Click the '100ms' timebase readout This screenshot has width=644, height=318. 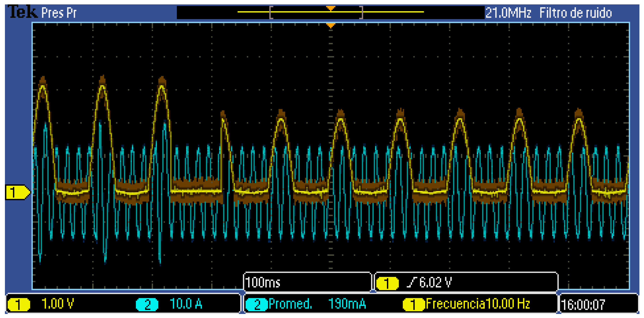click(x=263, y=282)
